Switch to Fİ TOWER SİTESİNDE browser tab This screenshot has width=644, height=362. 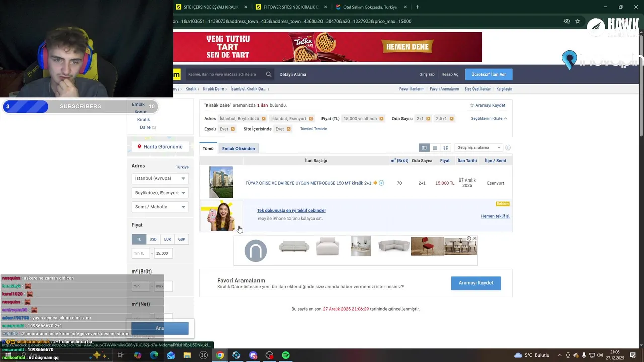[x=291, y=7]
